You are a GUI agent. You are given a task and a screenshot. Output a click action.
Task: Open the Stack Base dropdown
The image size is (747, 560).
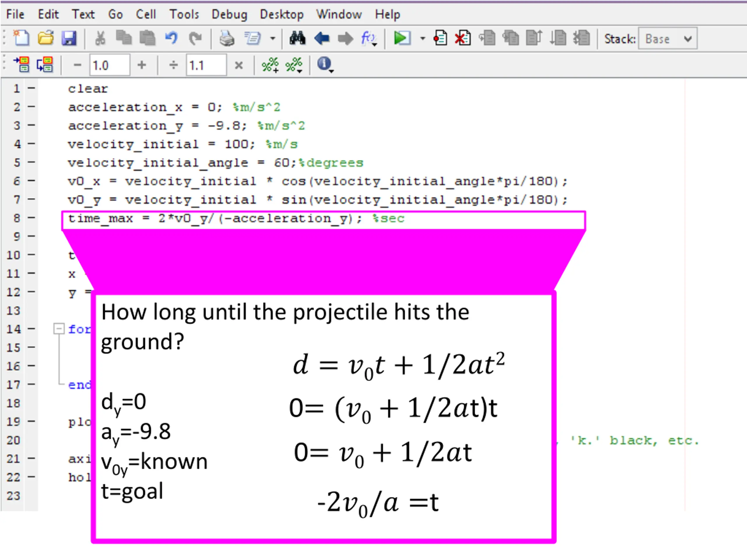(x=668, y=39)
